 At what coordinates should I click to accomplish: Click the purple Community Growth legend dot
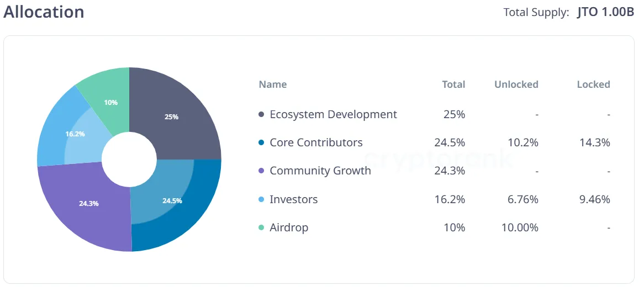click(262, 171)
